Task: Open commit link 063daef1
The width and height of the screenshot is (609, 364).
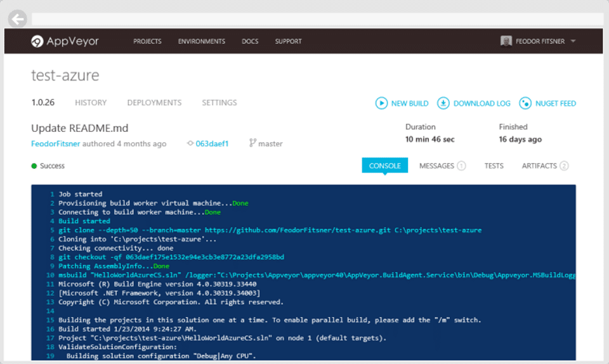Action: 212,143
